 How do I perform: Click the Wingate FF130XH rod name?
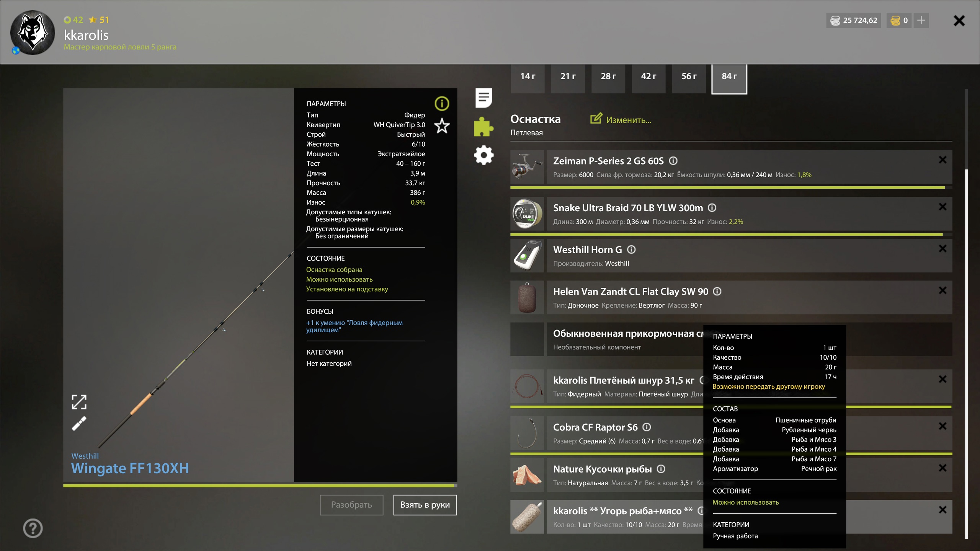[x=130, y=468]
